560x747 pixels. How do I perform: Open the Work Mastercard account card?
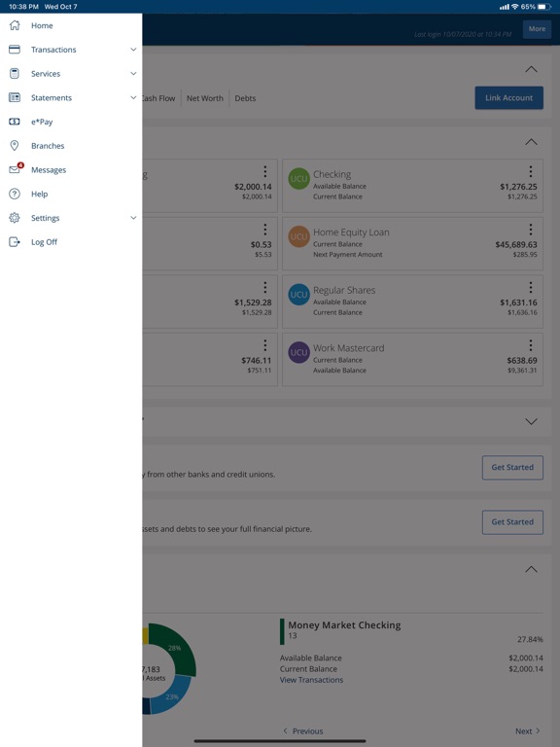(413, 360)
